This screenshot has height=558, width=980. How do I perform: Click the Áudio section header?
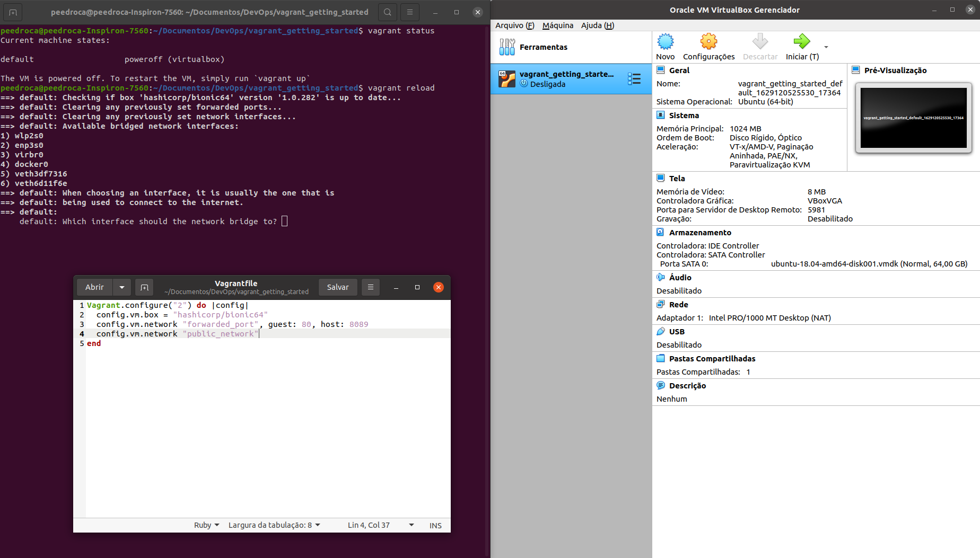pyautogui.click(x=680, y=278)
